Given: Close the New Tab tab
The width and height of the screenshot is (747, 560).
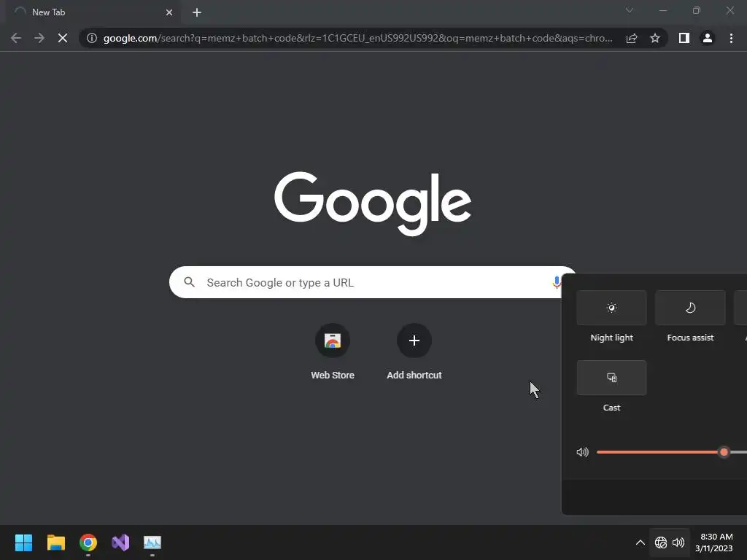Looking at the screenshot, I should (x=169, y=12).
